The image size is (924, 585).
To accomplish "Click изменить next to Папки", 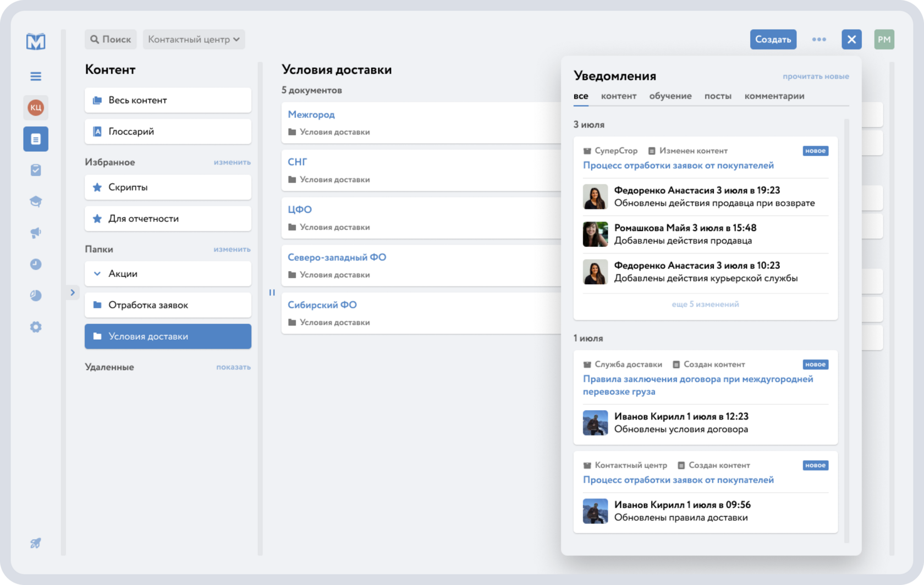I will pyautogui.click(x=232, y=249).
